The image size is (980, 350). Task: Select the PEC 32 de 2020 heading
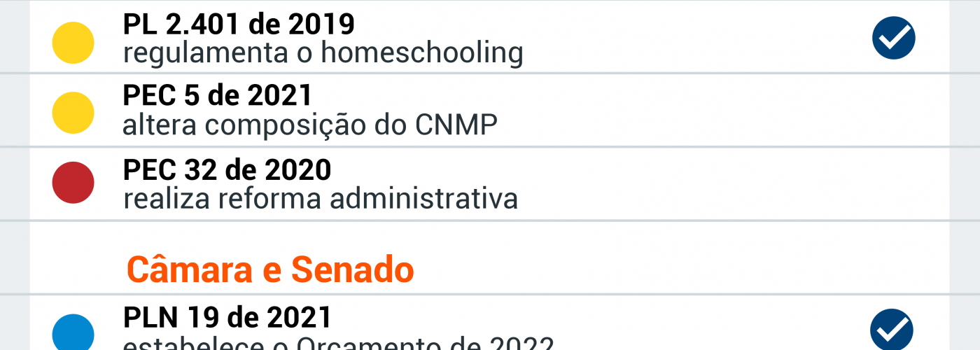click(x=227, y=169)
